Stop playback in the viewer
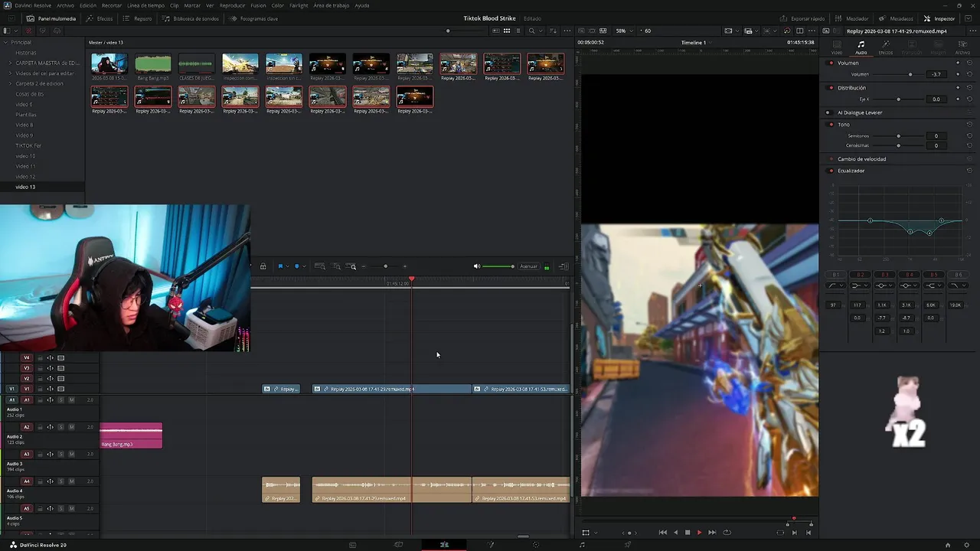 point(688,533)
